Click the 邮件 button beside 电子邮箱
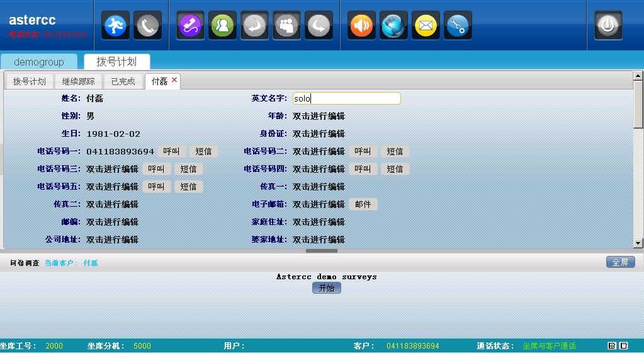This screenshot has height=353, width=644. (x=363, y=204)
